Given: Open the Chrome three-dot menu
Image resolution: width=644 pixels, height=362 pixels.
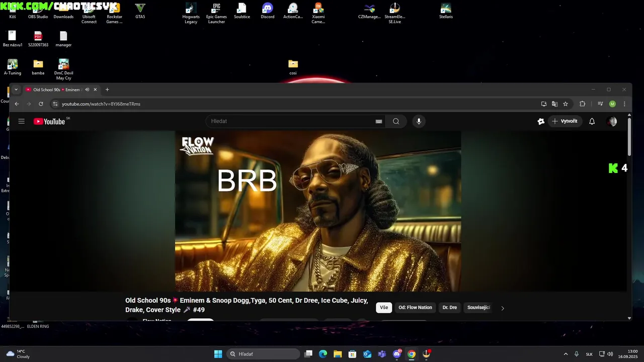Looking at the screenshot, I should point(624,104).
